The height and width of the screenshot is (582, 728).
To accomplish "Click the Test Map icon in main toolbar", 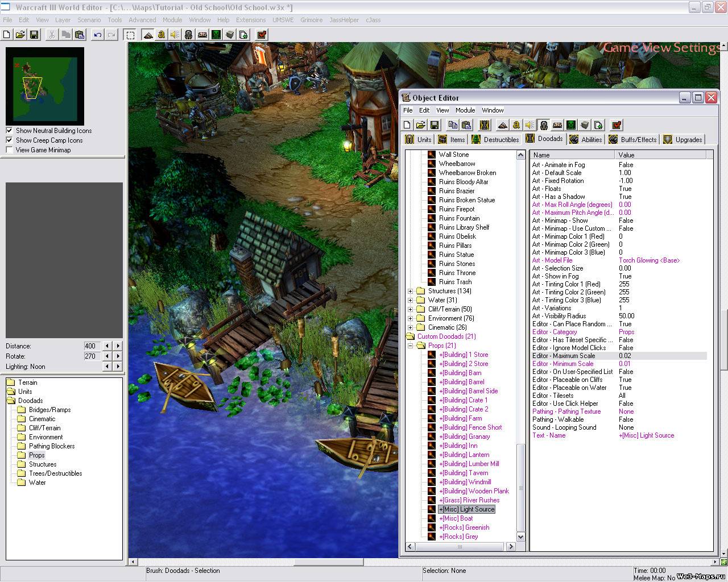I will pyautogui.click(x=262, y=35).
